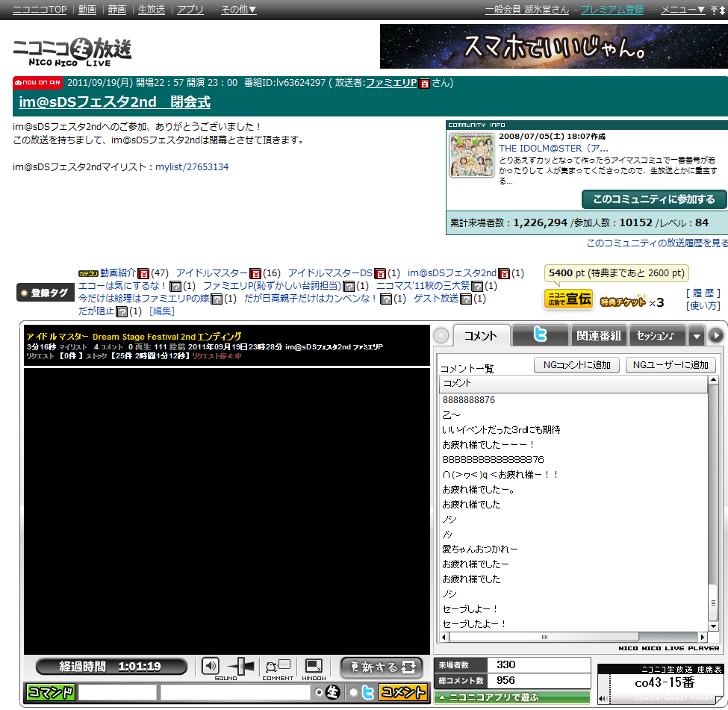Click the comment text input field
This screenshot has height=710, width=728.
235,692
